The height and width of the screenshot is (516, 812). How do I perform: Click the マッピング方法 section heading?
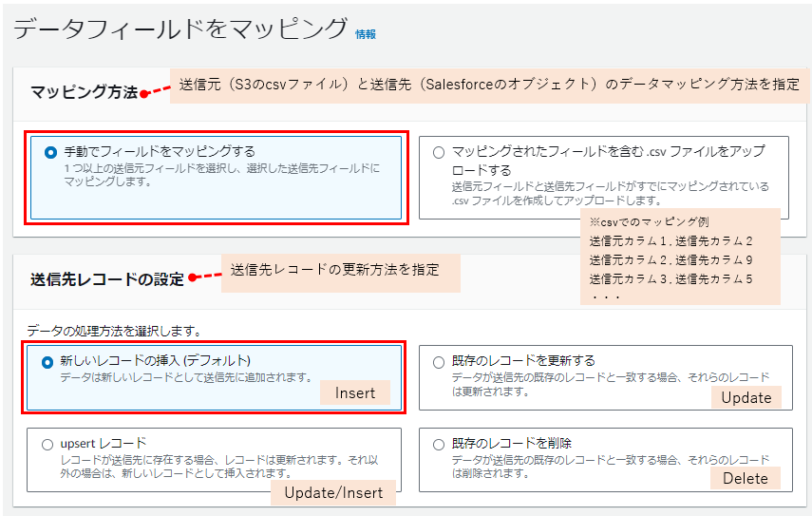[x=84, y=92]
